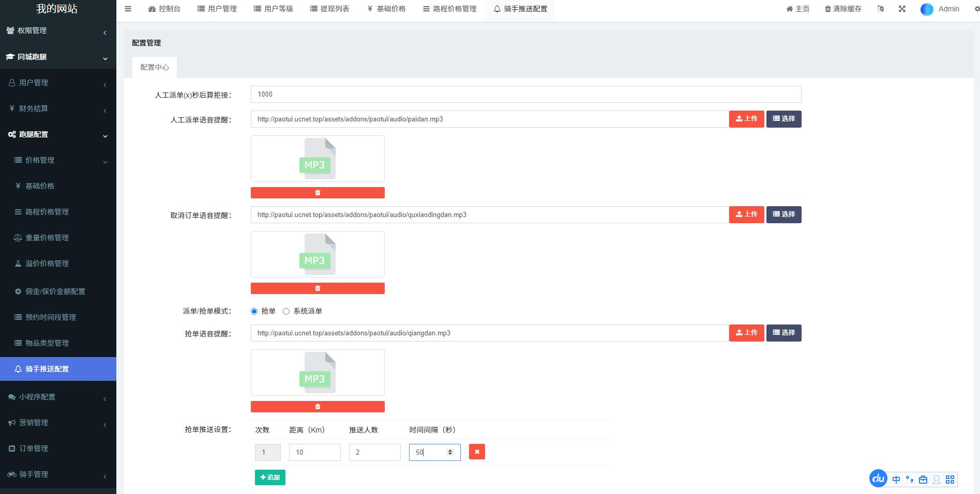Click the 人工派单秒后算拒接 input field
Screen dimensions: 980x494
click(x=525, y=95)
